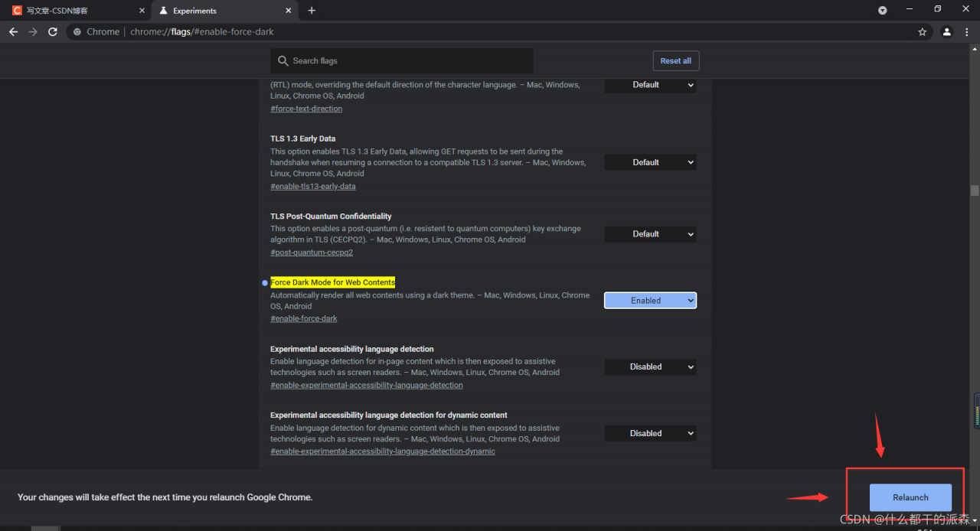The height and width of the screenshot is (531, 980).
Task: Bookmark this page with the star icon
Action: coord(923,32)
